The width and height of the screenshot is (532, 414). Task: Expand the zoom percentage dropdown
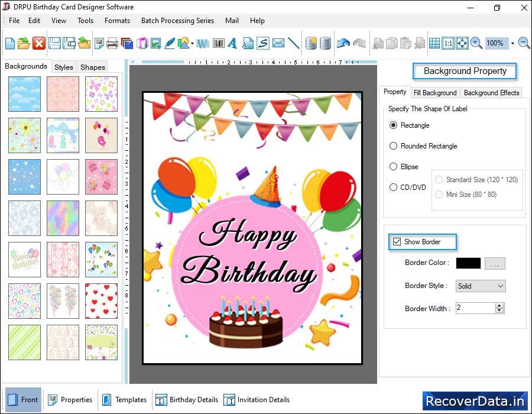[512, 43]
